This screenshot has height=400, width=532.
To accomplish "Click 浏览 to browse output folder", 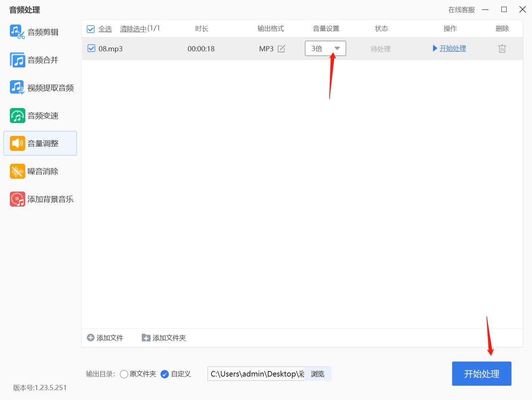I will pos(317,374).
